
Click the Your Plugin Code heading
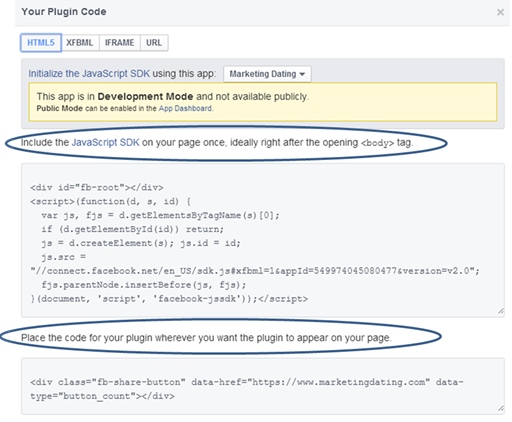(x=64, y=12)
